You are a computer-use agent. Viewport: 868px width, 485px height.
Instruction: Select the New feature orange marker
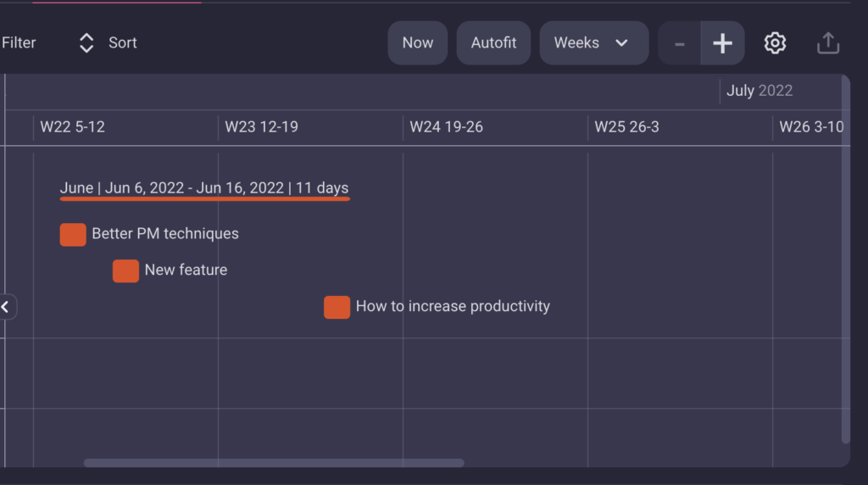125,270
